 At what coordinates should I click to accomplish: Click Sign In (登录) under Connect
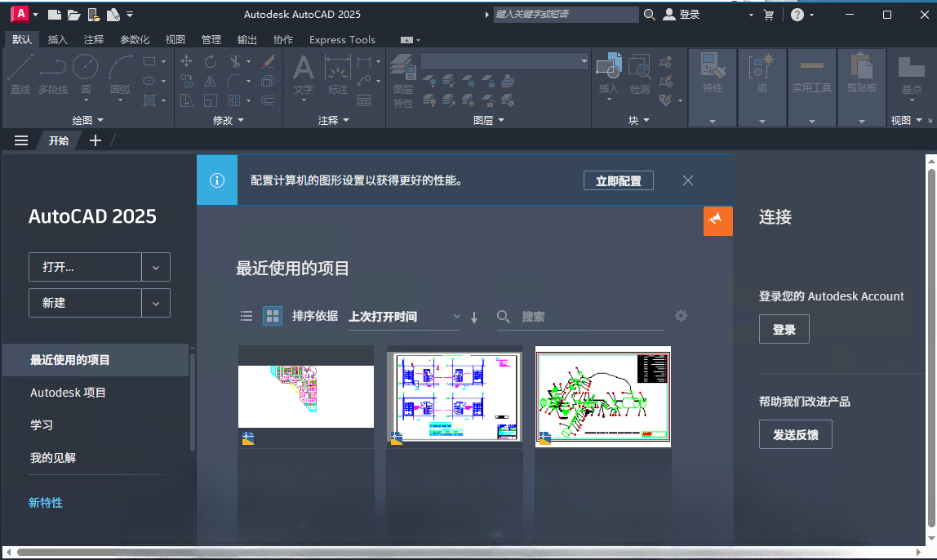click(x=784, y=329)
